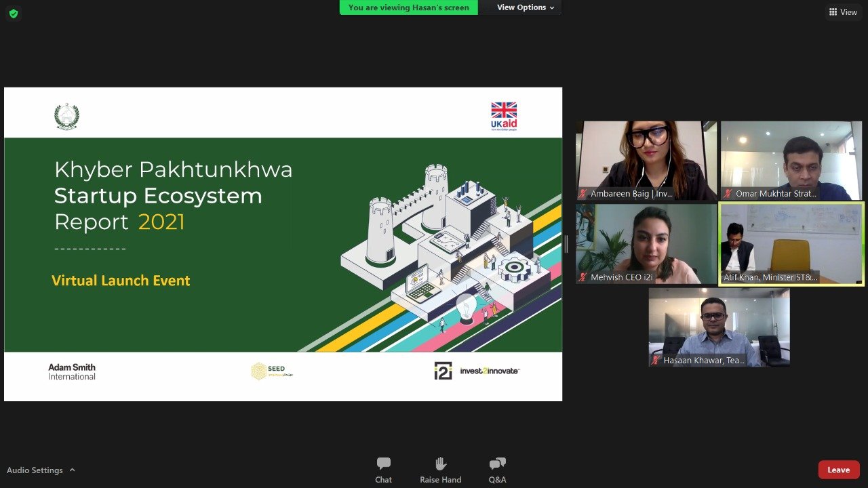868x488 pixels.
Task: Click Leave to exit the meeting
Action: (x=839, y=469)
